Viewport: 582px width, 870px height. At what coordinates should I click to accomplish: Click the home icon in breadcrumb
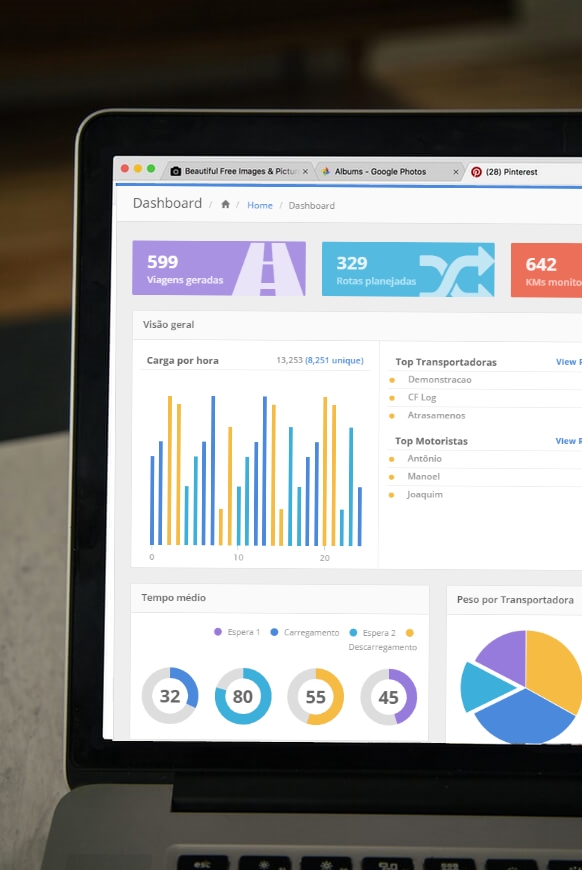click(225, 204)
